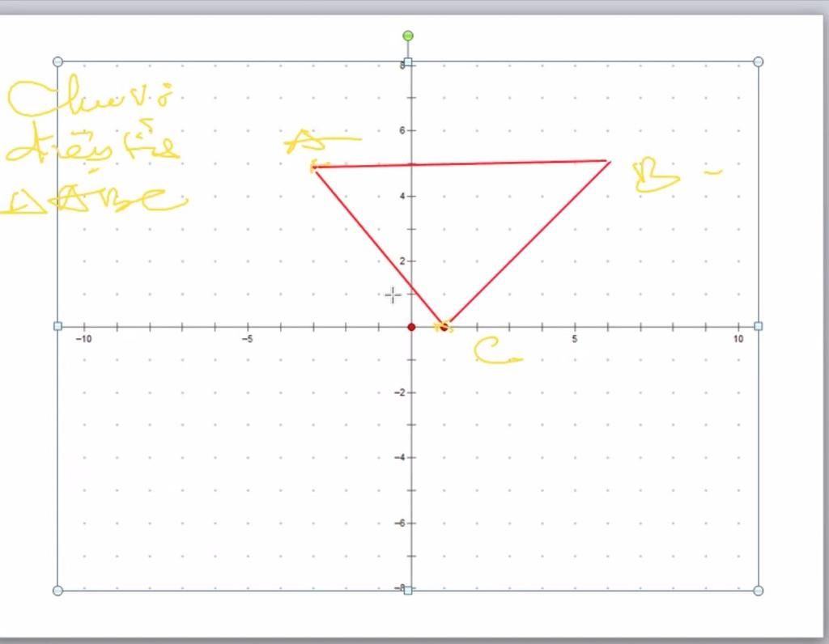Click vertex C of the red triangle
The width and height of the screenshot is (829, 644).
click(444, 327)
